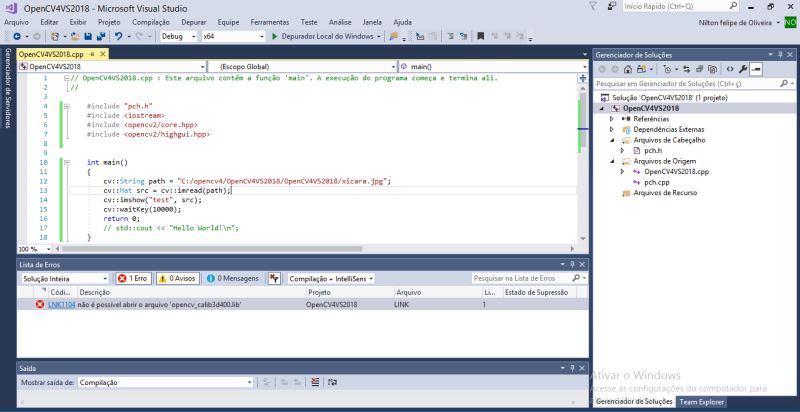This screenshot has width=800, height=412.
Task: Open the main() member dropdown
Action: click(493, 66)
